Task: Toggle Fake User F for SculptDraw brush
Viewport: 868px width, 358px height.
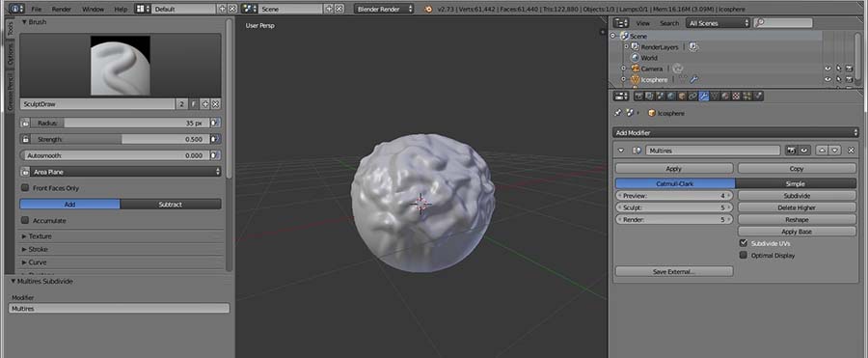Action: click(x=194, y=103)
